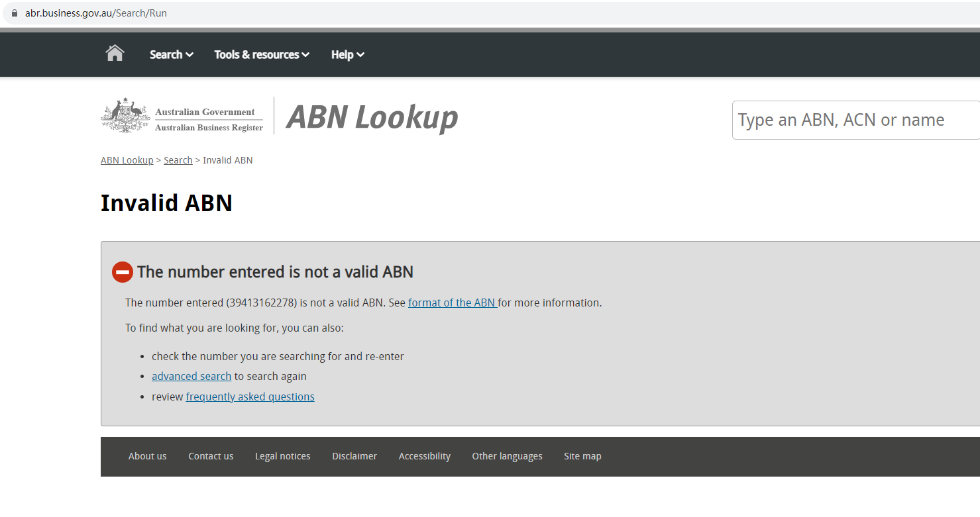Screen dimensions: 980x517
Task: Click the Australian Government coat of arms logo
Action: point(126,115)
